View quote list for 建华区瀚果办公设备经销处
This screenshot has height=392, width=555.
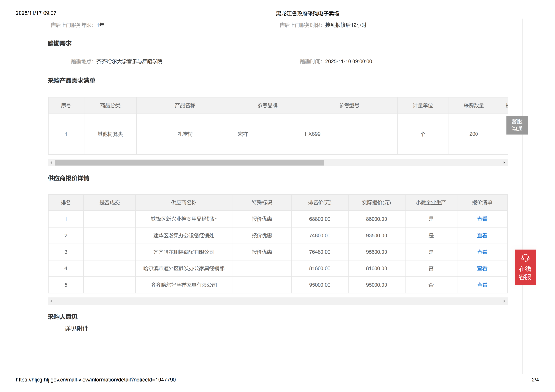pos(482,235)
